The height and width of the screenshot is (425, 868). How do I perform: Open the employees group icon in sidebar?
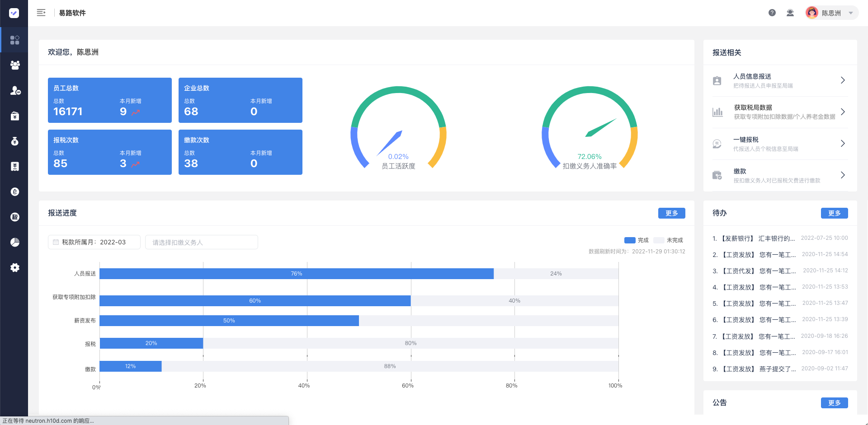click(14, 65)
